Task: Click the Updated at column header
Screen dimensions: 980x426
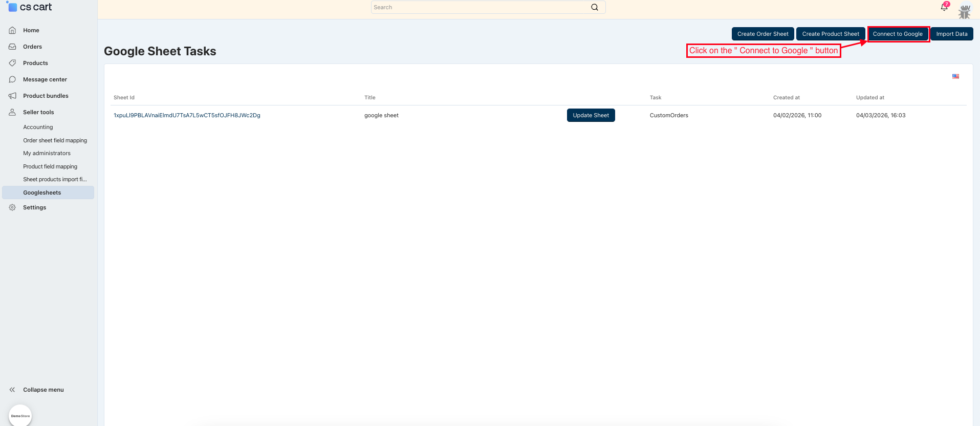Action: pyautogui.click(x=870, y=97)
